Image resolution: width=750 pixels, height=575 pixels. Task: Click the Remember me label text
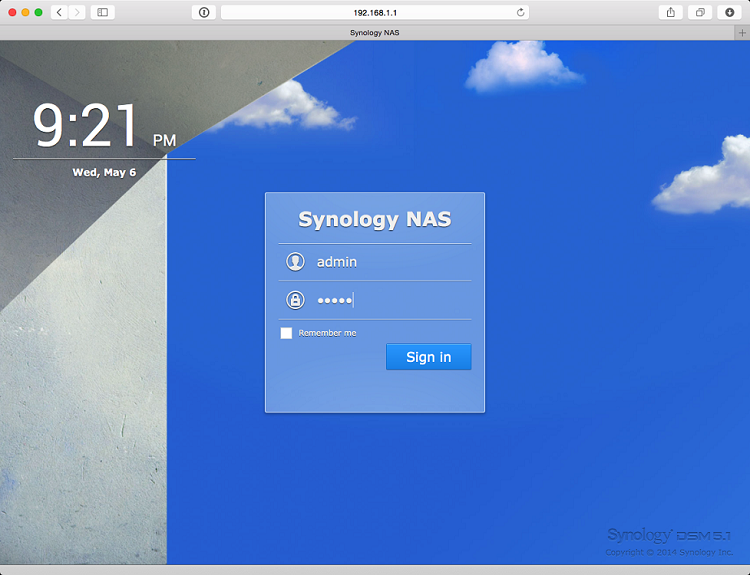click(x=327, y=333)
